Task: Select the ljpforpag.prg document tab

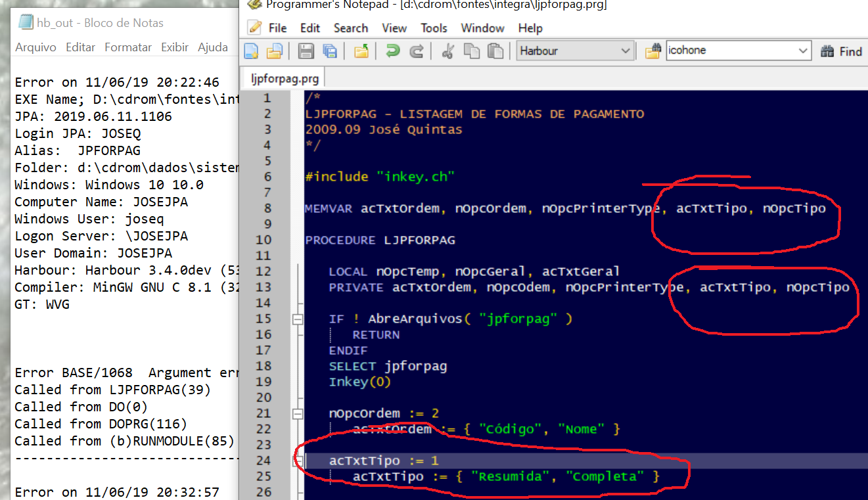Action: 285,79
